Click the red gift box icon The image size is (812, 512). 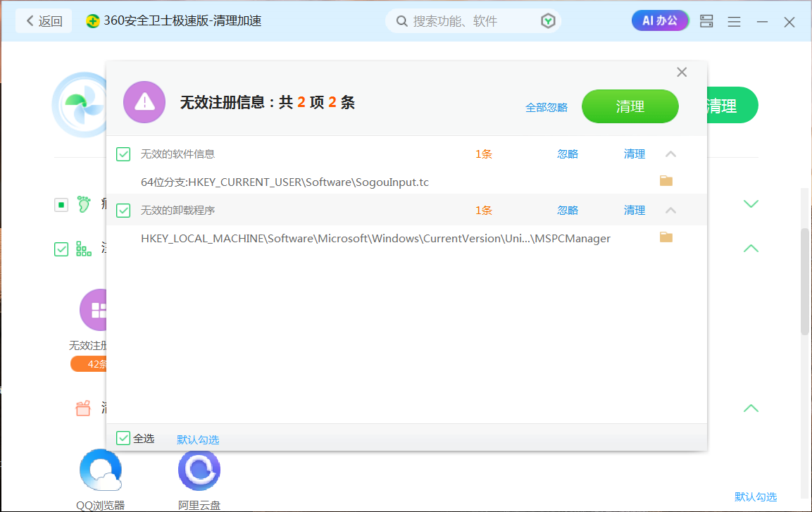(83, 408)
